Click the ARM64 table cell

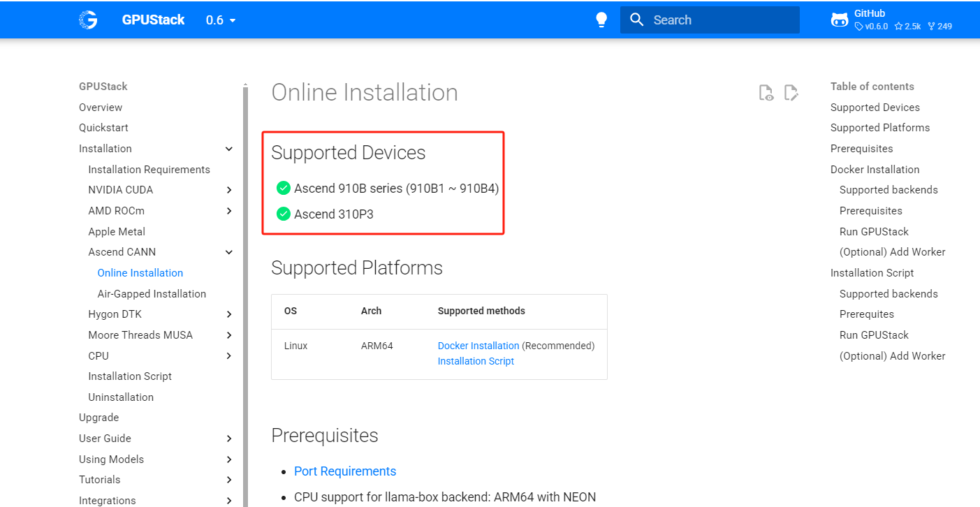pos(377,346)
